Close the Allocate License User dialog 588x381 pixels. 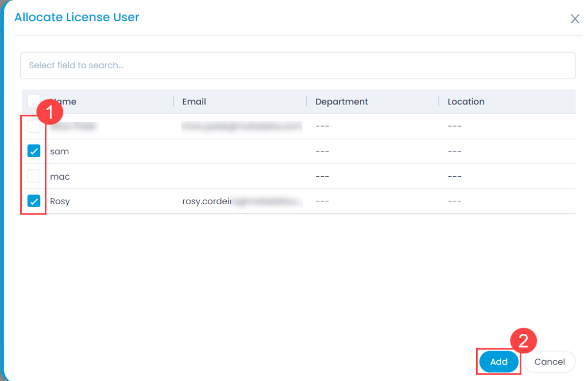[x=575, y=18]
